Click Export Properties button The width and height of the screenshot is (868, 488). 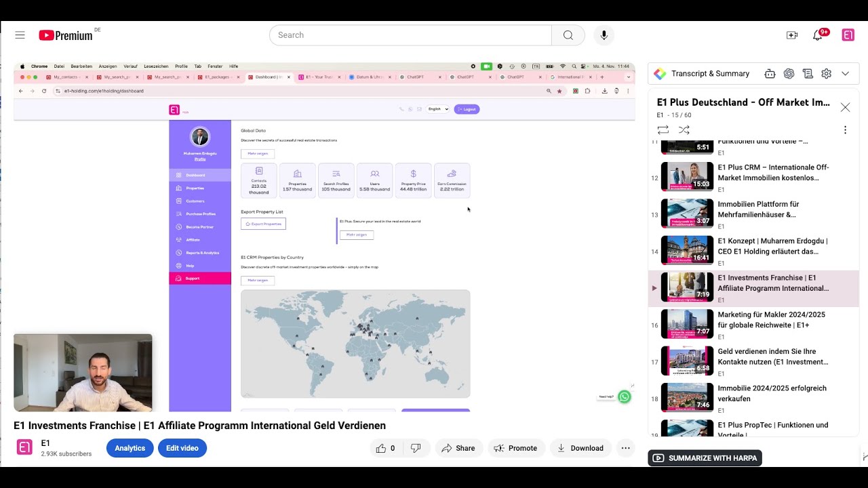tap(263, 224)
